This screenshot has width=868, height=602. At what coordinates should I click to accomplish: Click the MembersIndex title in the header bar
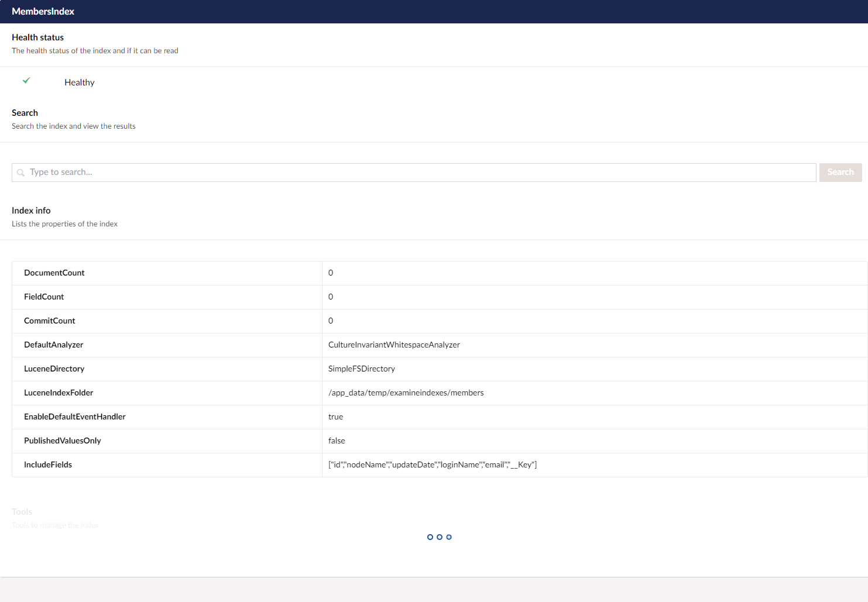pos(43,11)
